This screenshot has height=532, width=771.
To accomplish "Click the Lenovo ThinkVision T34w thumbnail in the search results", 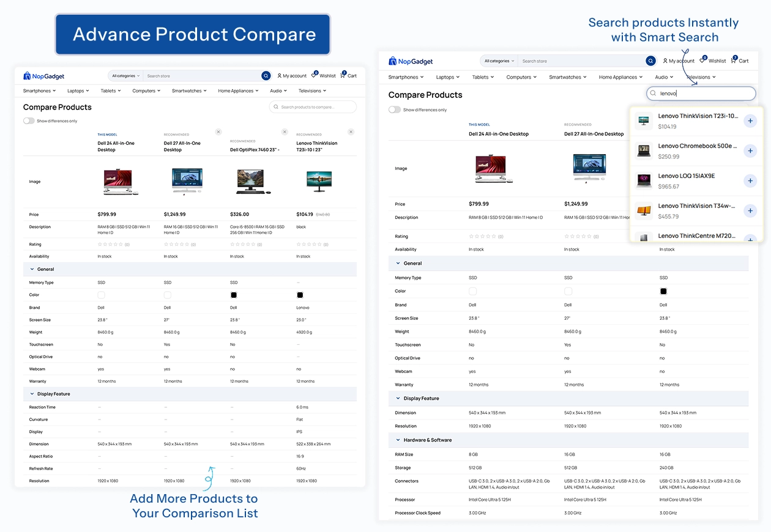I will (x=644, y=211).
